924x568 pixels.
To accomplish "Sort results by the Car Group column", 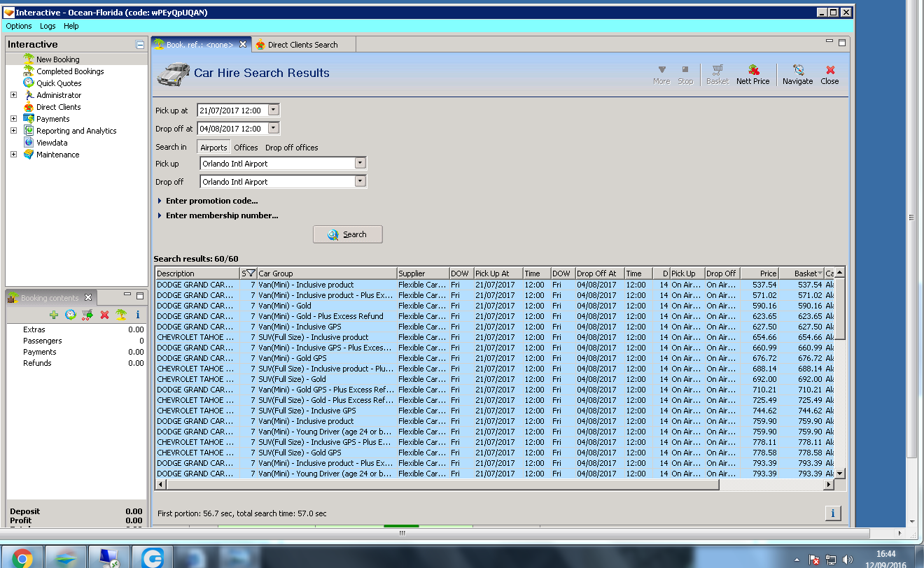I will pos(326,274).
